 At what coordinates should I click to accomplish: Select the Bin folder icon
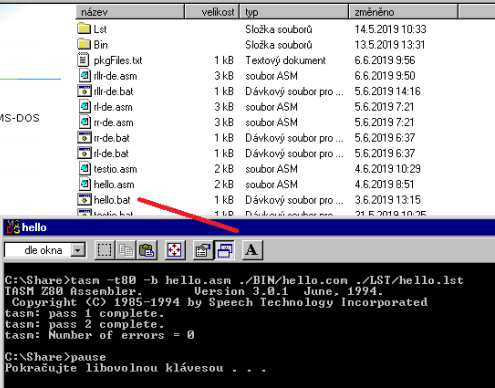tap(84, 44)
